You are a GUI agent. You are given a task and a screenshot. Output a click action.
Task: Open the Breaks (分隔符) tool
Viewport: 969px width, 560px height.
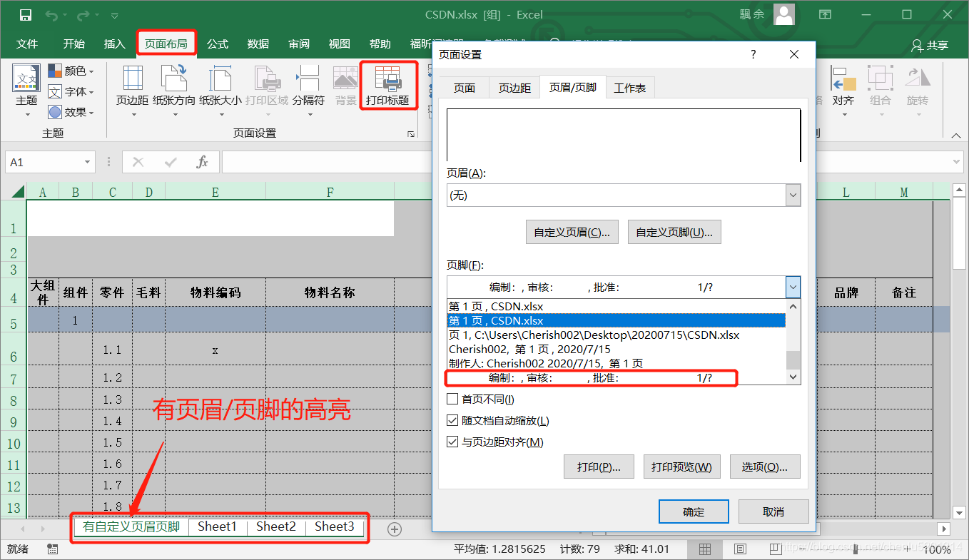[x=309, y=91]
